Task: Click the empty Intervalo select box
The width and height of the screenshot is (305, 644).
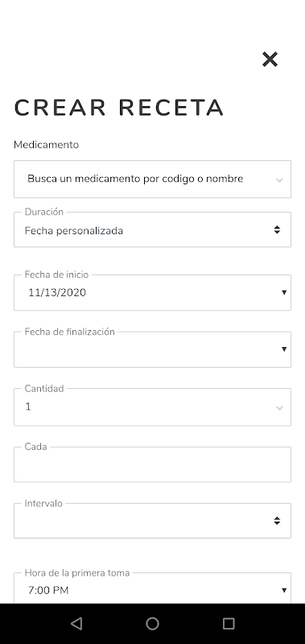Action: click(152, 521)
